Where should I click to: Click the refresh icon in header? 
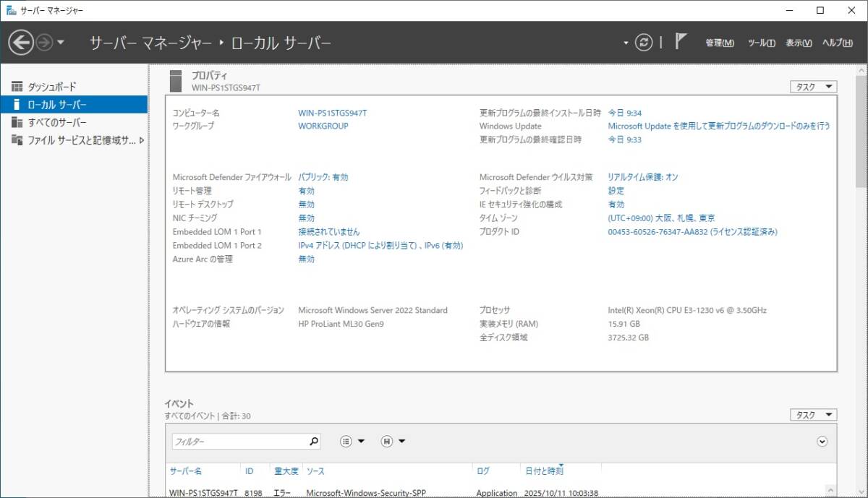click(x=644, y=43)
